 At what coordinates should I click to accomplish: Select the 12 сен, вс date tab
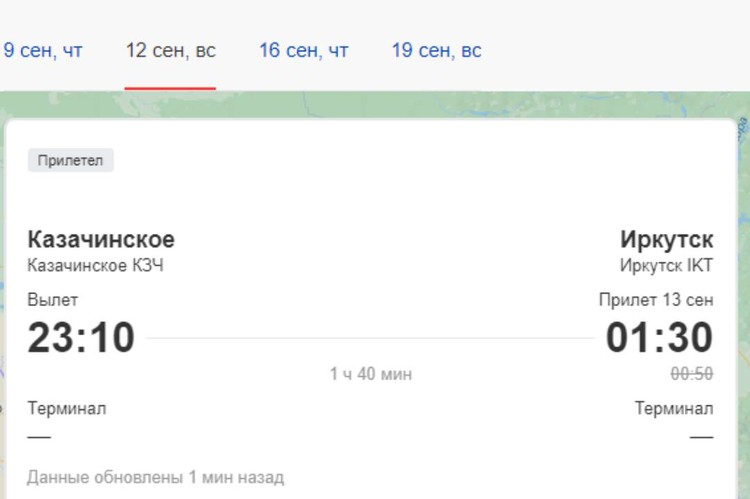170,50
